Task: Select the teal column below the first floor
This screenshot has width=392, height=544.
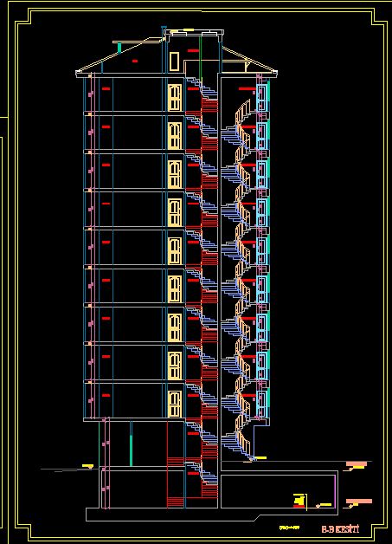Action: pos(131,444)
